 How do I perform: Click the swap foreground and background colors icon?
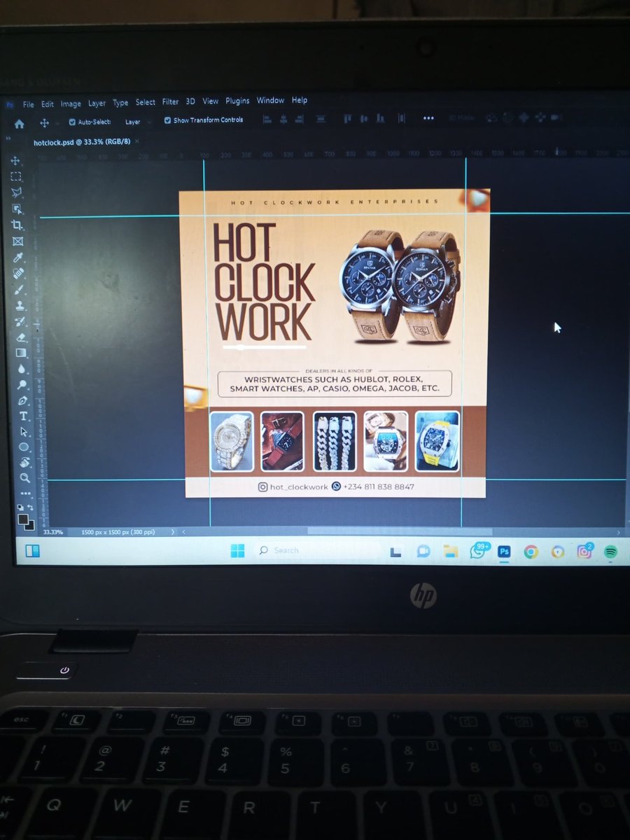(x=29, y=506)
